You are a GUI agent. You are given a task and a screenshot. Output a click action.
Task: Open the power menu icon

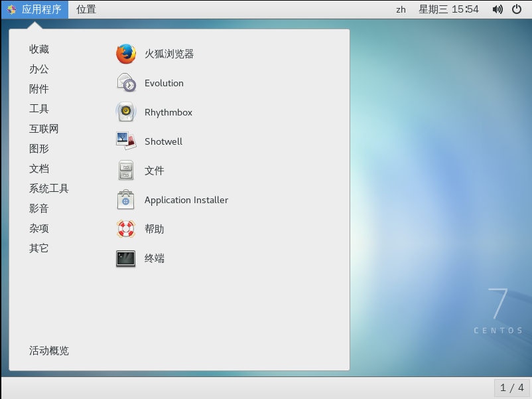tap(517, 9)
